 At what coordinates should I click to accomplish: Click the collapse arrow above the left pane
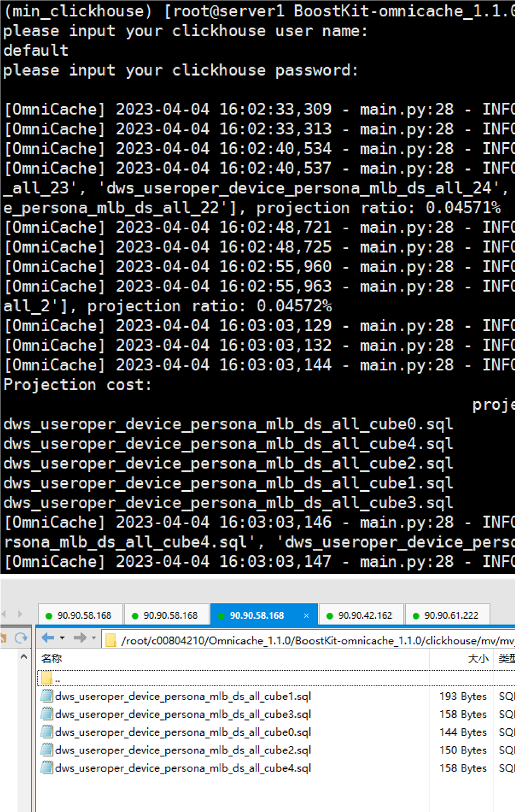(24, 657)
